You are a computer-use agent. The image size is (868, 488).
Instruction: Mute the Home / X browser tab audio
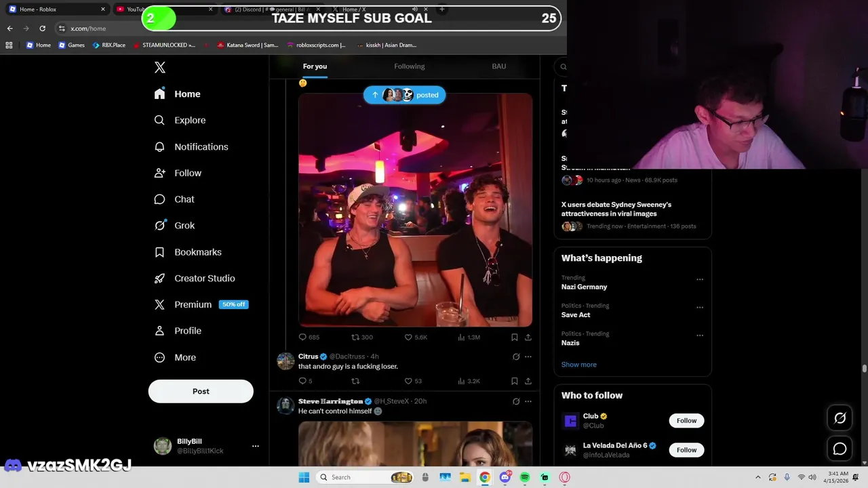click(415, 9)
